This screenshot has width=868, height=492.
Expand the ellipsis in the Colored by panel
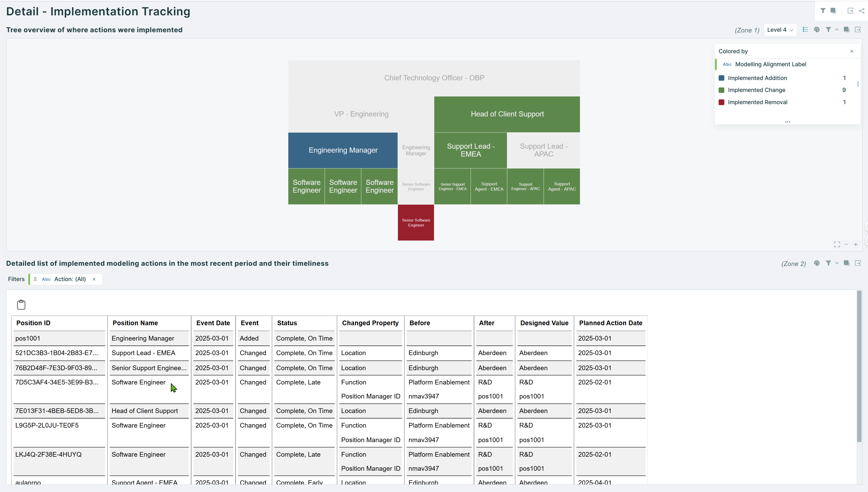(788, 122)
